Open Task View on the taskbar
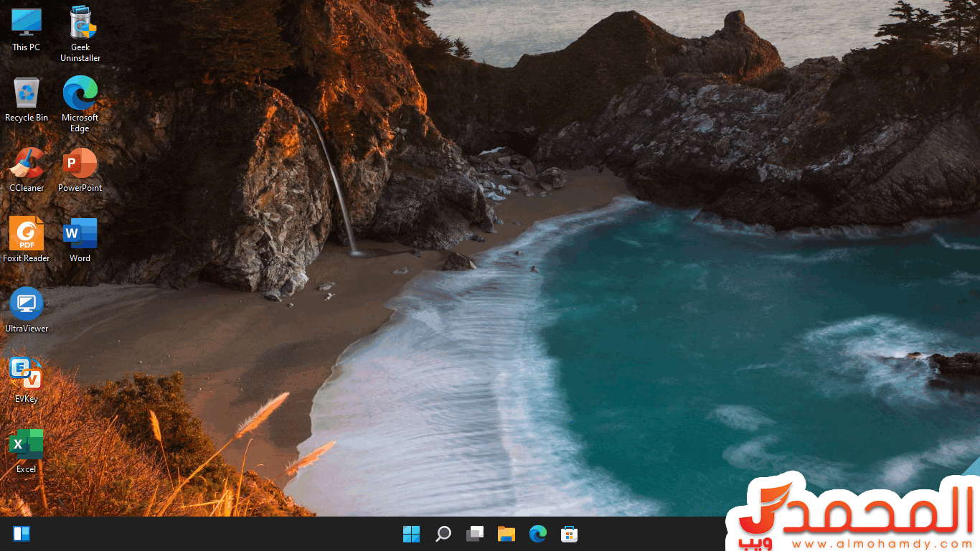 coord(475,534)
